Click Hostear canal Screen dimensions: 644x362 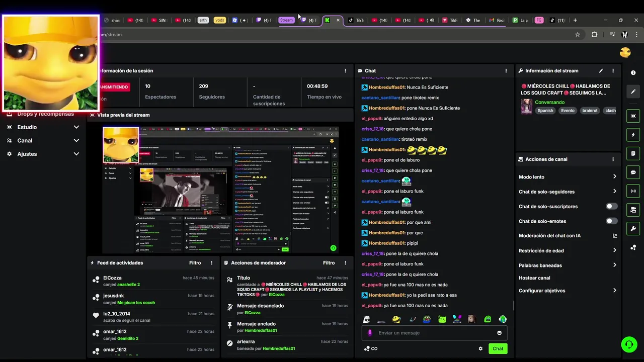point(534,278)
